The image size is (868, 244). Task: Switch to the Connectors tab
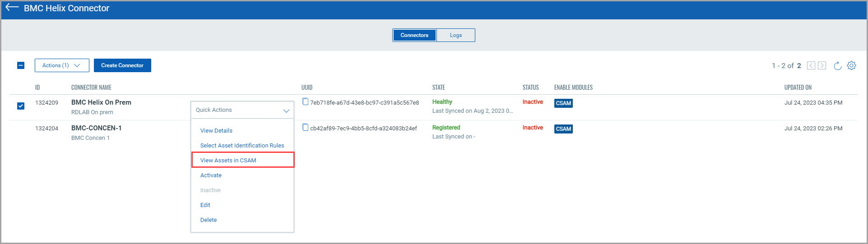point(414,35)
